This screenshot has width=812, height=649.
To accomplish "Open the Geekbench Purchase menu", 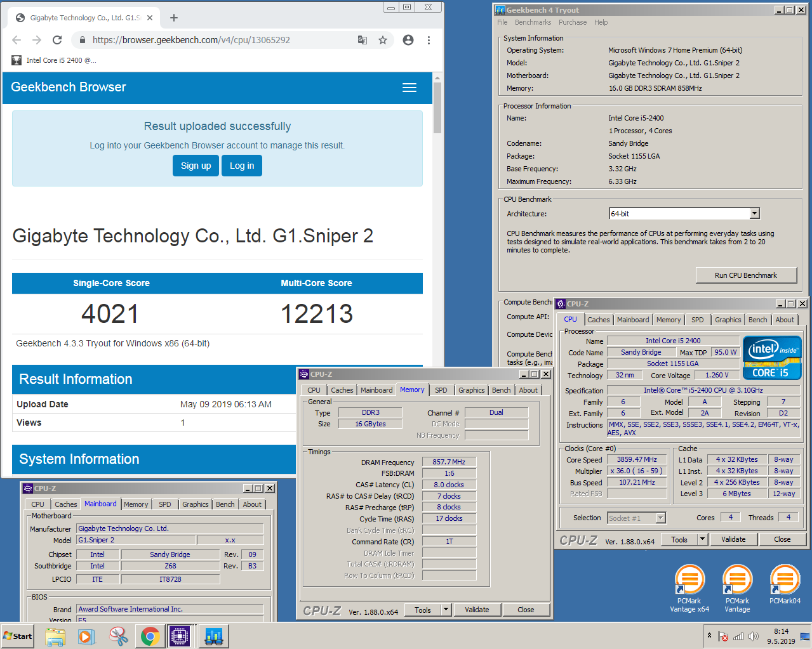I will (x=573, y=22).
